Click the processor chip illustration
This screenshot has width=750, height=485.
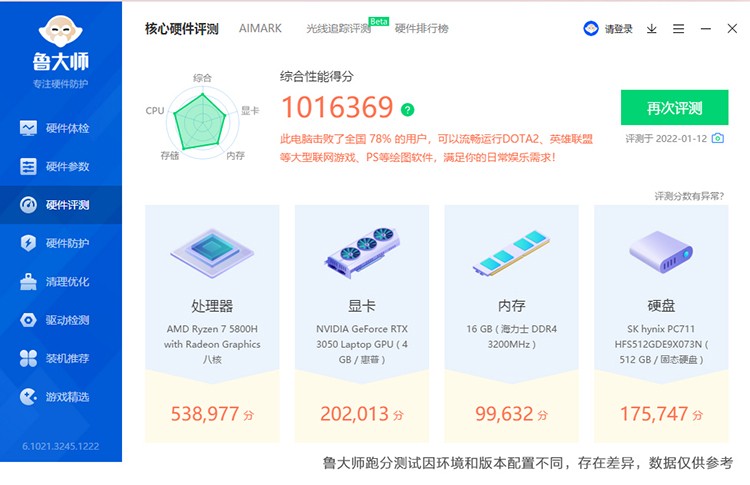pos(212,254)
